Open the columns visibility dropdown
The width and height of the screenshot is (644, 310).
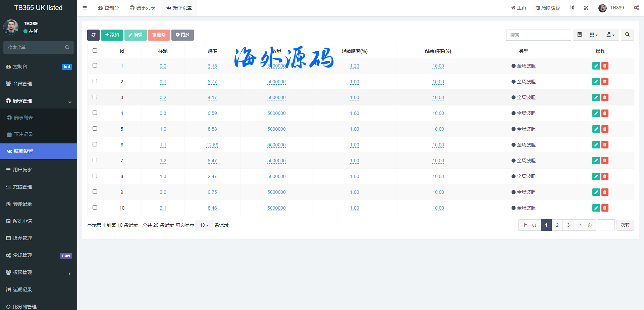[594, 35]
